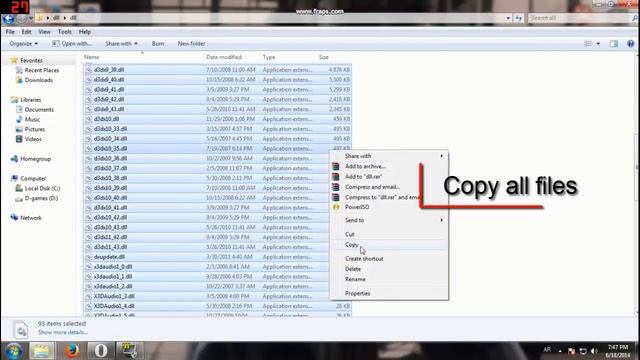This screenshot has height=360, width=640.
Task: Click Show more details link
Action: pos(62,332)
